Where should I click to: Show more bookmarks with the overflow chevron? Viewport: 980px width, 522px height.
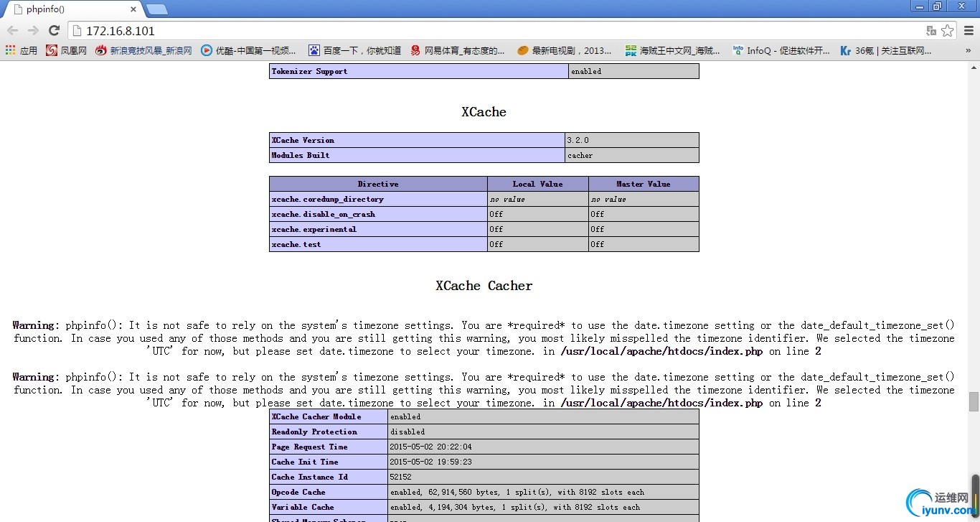[968, 50]
